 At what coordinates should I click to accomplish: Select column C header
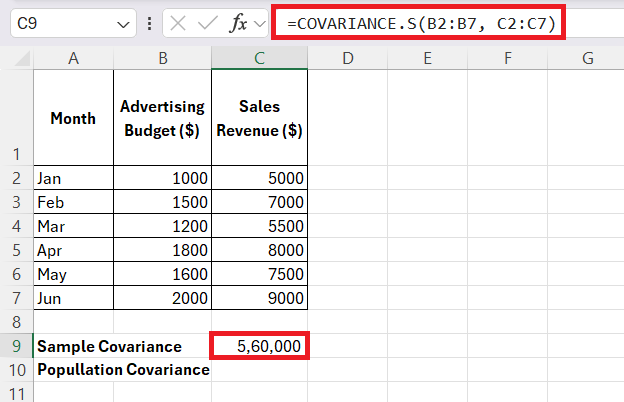pos(259,58)
